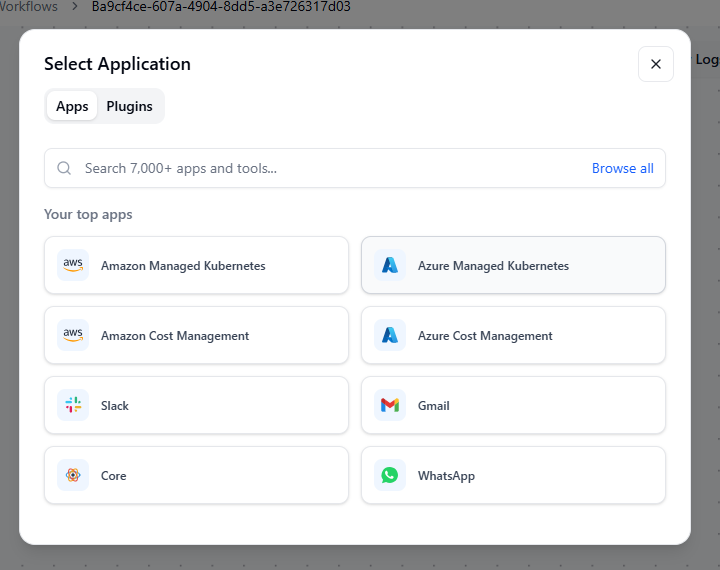The width and height of the screenshot is (720, 570).
Task: Select the Slack logo icon
Action: point(73,406)
